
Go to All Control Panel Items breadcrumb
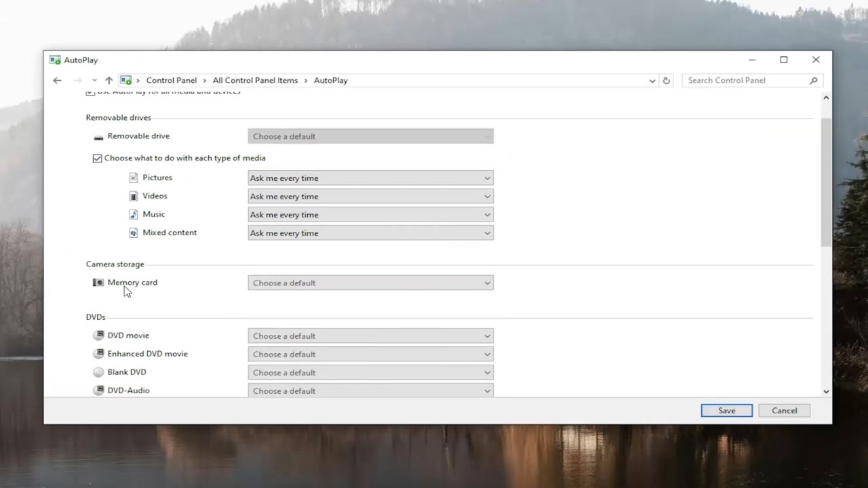[x=255, y=80]
